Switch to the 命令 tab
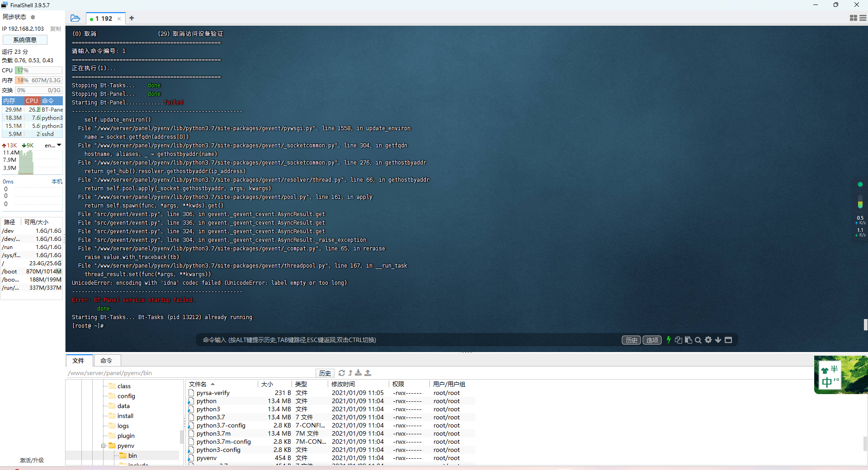 click(107, 361)
